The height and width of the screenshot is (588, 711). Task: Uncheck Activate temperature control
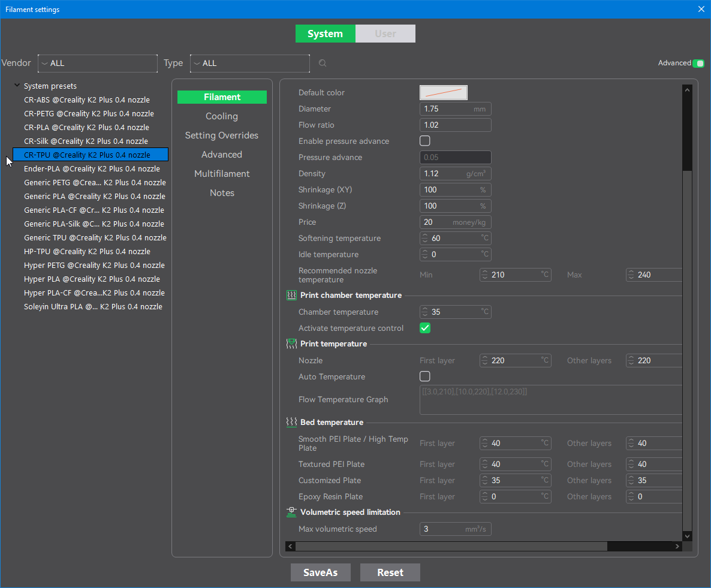pos(425,328)
